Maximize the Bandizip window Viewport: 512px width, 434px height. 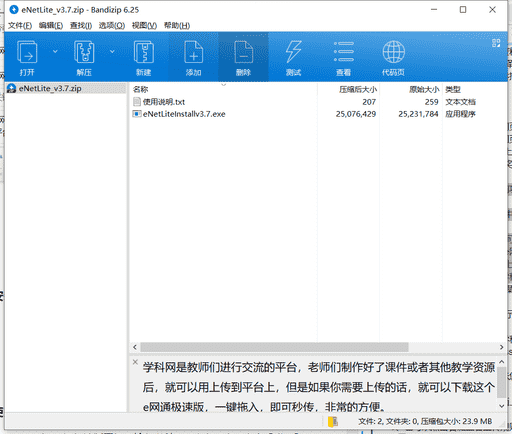coord(463,10)
